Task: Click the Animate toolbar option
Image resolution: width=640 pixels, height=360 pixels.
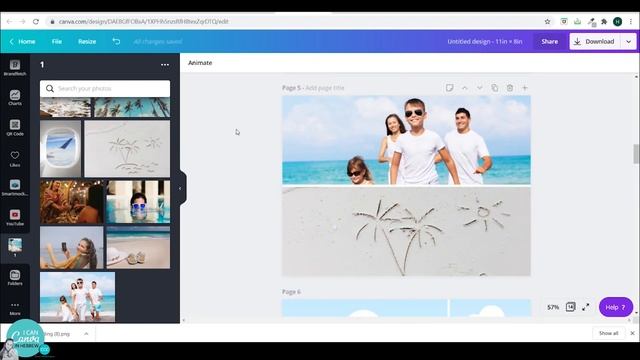Action: pos(200,63)
